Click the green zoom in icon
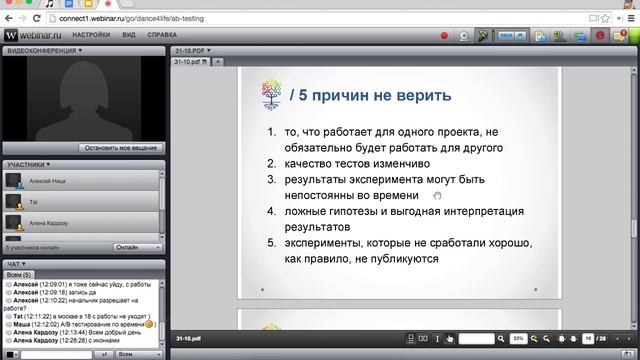The width and height of the screenshot is (640, 360). 534,339
